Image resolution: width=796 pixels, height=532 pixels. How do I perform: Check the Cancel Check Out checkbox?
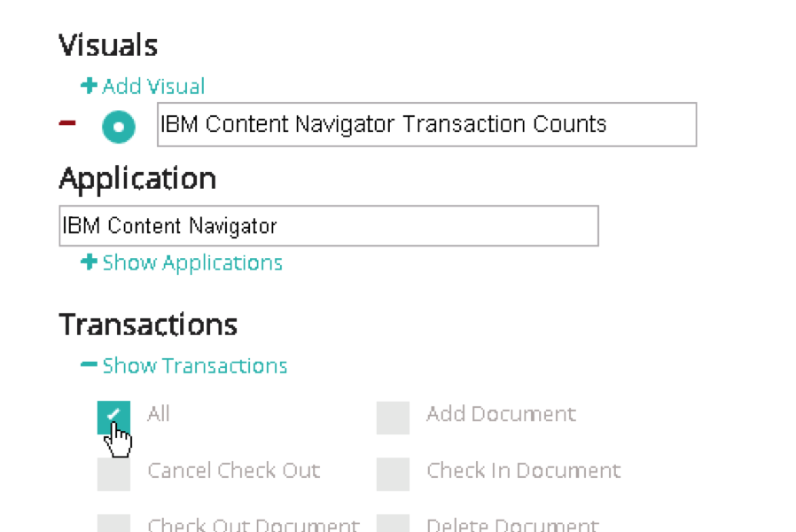click(x=113, y=474)
